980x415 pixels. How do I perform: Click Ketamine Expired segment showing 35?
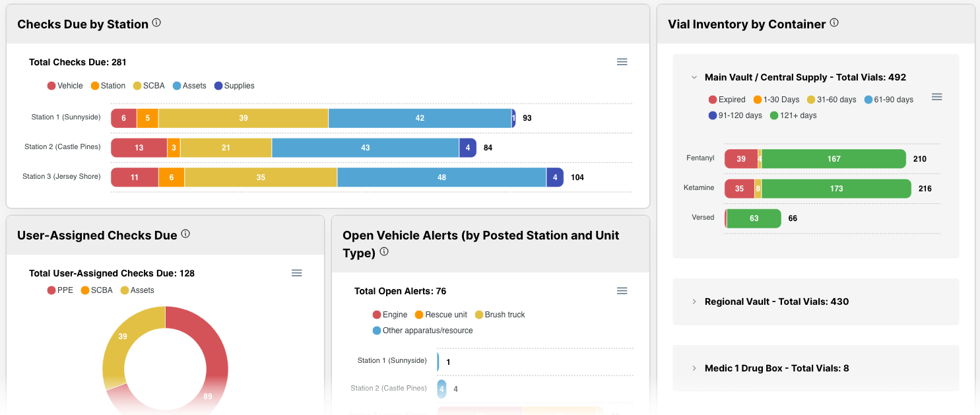point(739,189)
